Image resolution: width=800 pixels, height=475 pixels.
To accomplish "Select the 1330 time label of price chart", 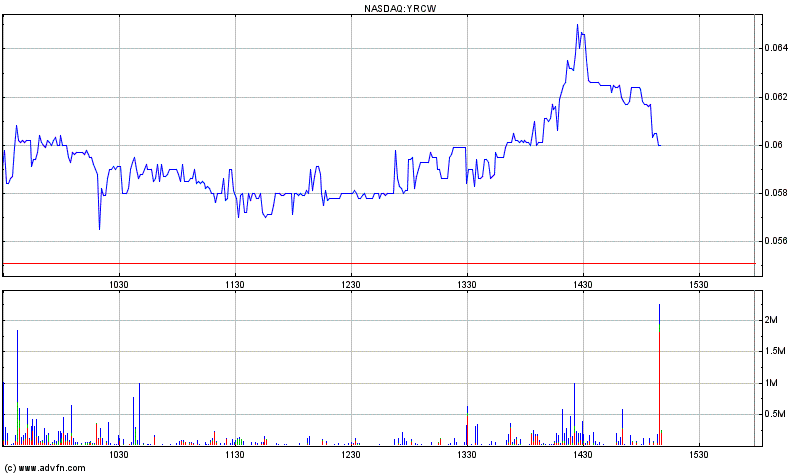I will point(467,284).
